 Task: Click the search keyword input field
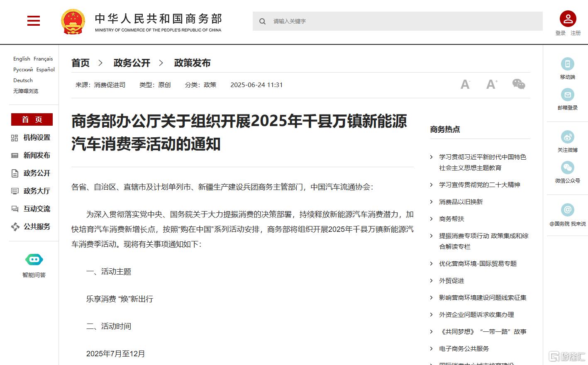[x=398, y=21]
